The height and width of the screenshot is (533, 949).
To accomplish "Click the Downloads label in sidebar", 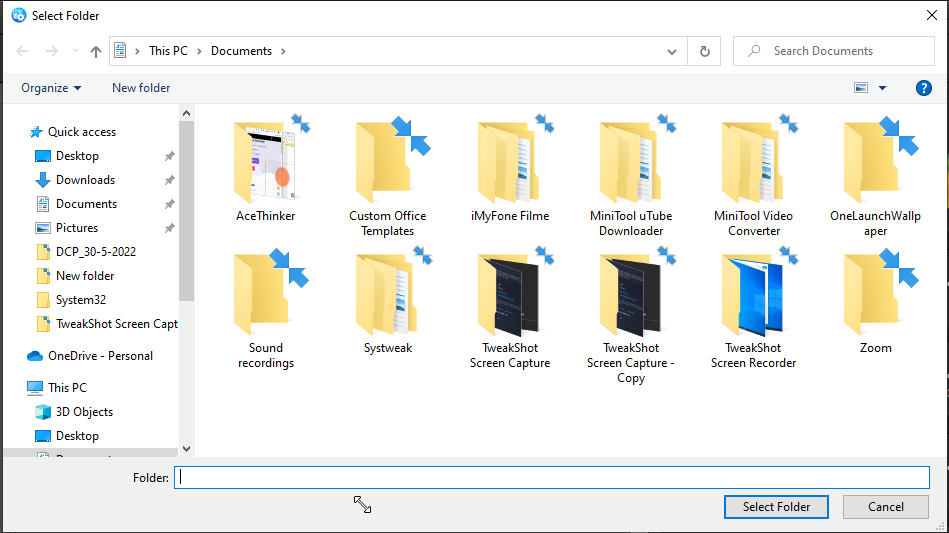I will 85,180.
